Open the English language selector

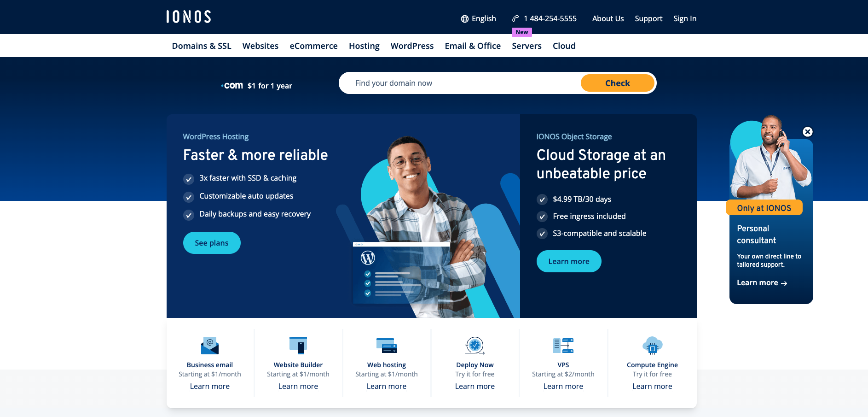[483, 18]
